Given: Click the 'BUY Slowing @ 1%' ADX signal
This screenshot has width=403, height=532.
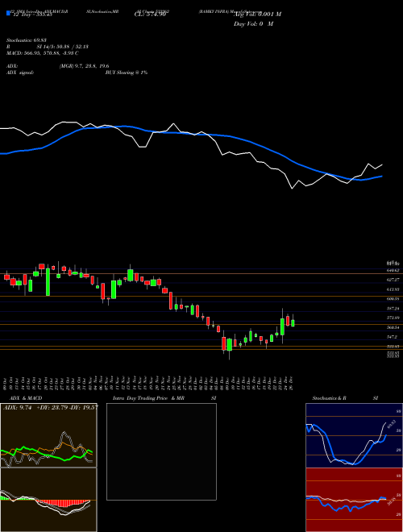Looking at the screenshot, I should 127,73.
